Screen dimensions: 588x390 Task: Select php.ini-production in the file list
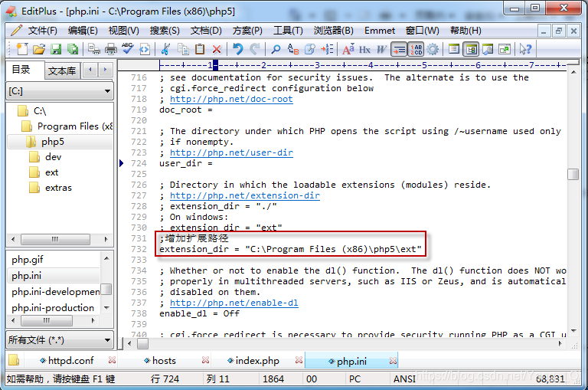[x=53, y=308]
